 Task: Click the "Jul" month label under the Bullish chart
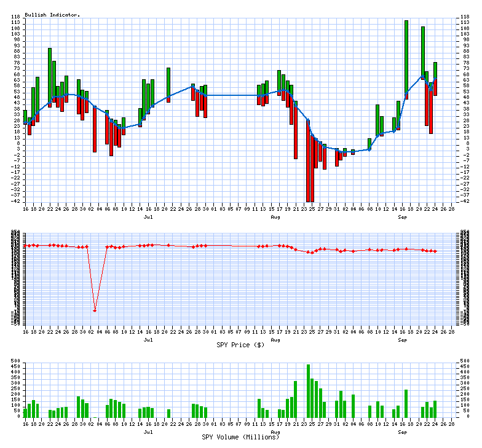148,217
